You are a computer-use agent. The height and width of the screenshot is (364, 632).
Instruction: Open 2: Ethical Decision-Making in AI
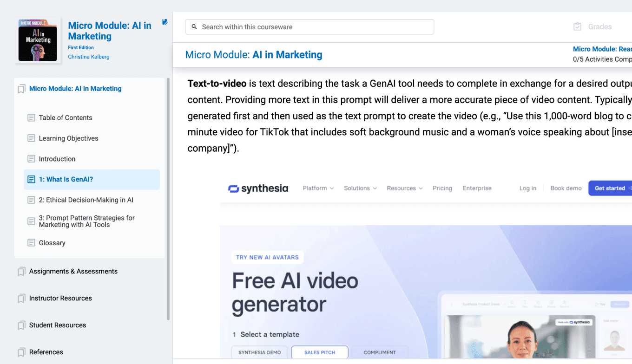point(86,200)
